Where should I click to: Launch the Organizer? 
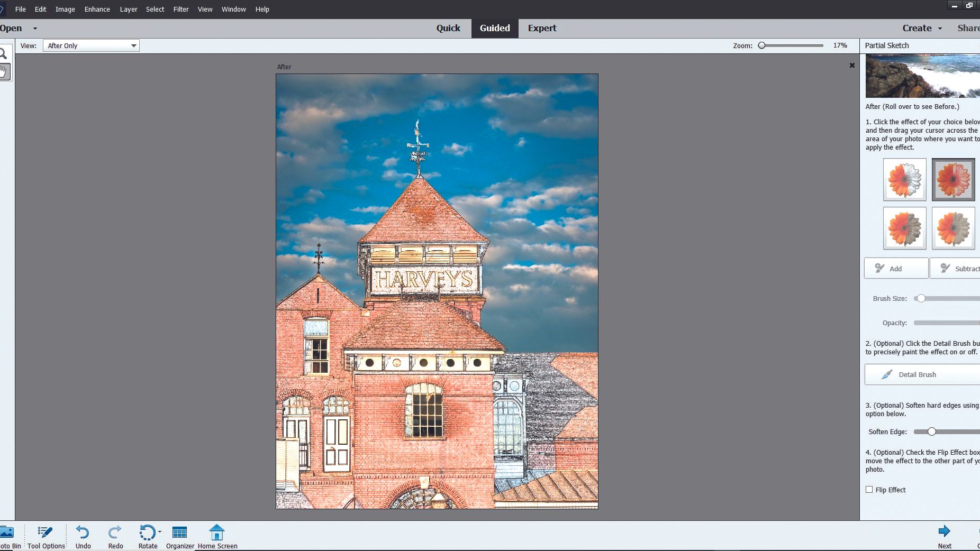pyautogui.click(x=180, y=537)
